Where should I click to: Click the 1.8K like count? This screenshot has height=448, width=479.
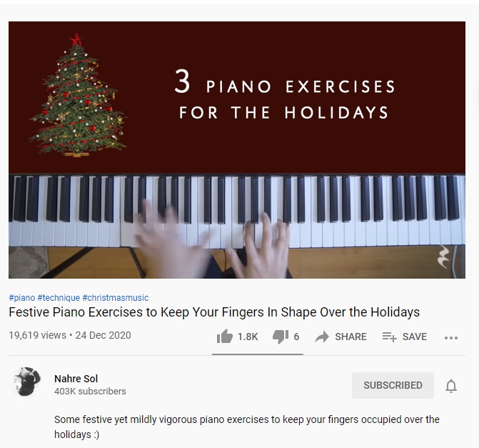[248, 337]
